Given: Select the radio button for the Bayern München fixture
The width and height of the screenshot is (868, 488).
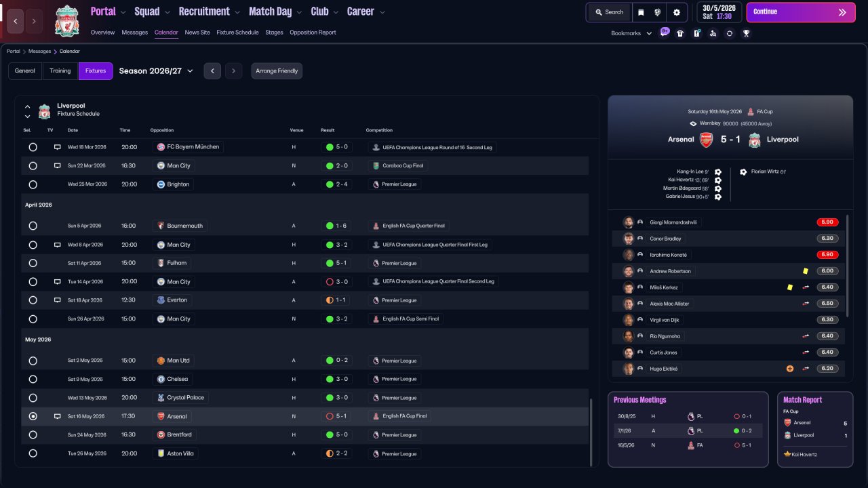Looking at the screenshot, I should 33,147.
